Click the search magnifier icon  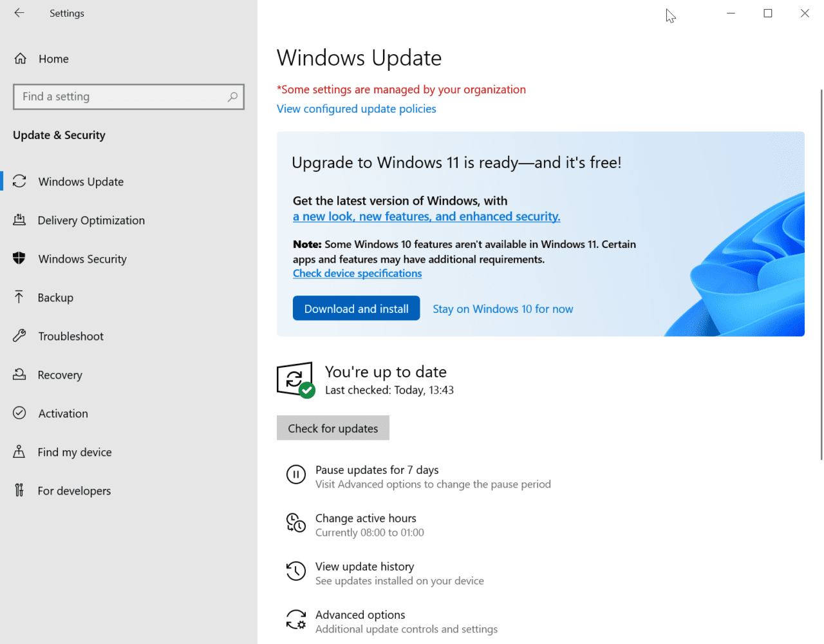point(232,97)
